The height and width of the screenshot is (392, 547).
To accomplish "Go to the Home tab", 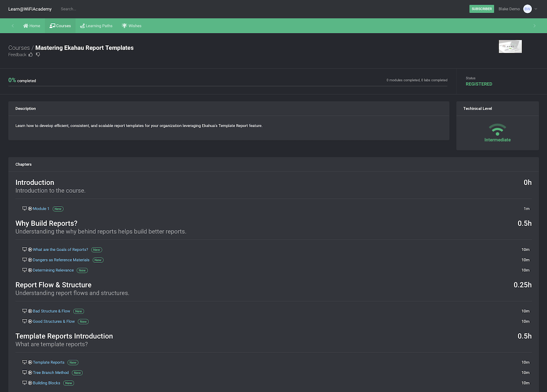I will coord(31,26).
